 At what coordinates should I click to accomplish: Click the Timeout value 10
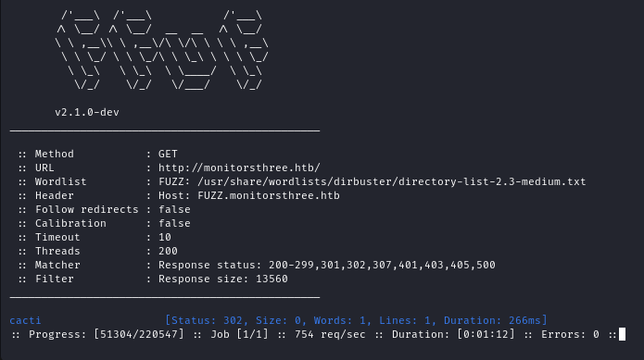(x=165, y=238)
